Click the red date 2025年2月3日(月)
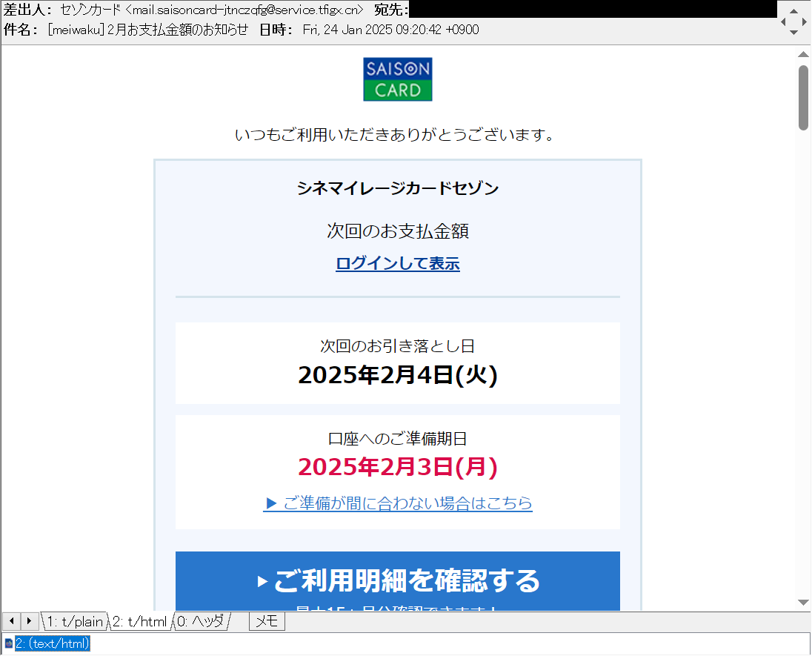The image size is (812, 656). 398,467
